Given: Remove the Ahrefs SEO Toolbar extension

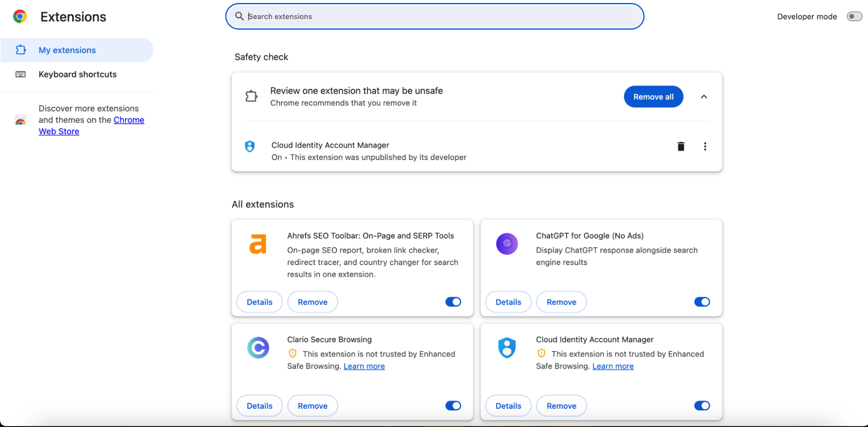Looking at the screenshot, I should click(x=313, y=302).
